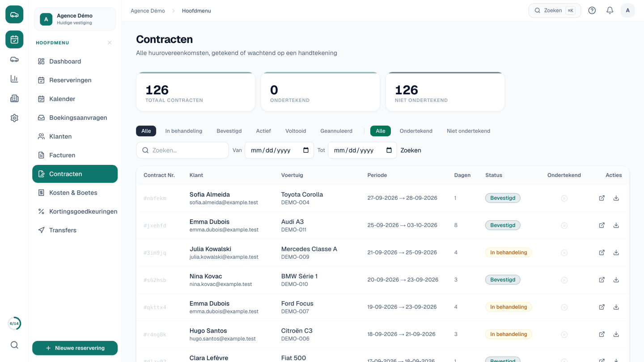The width and height of the screenshot is (644, 362).
Task: Open Sofia Almeida contract in new window
Action: 602,198
